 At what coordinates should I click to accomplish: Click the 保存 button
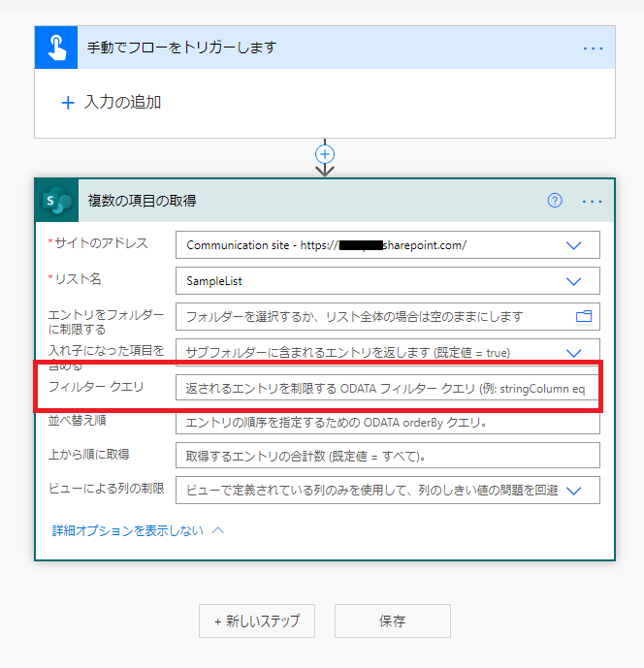click(392, 620)
